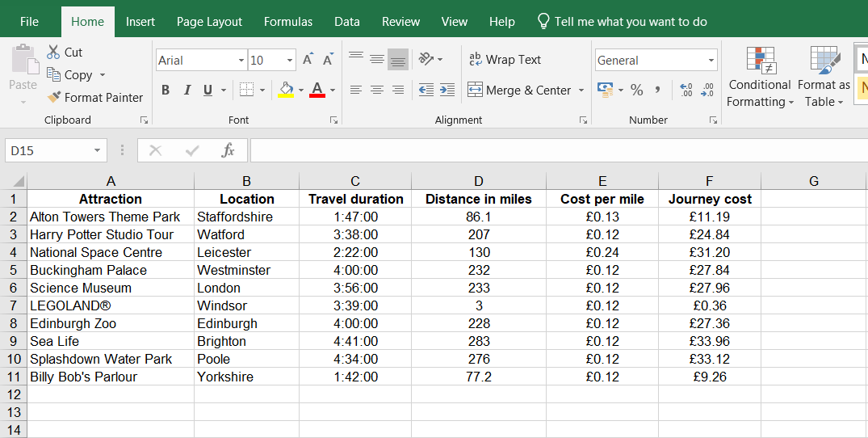This screenshot has width=868, height=438.
Task: Open Fill Color dropdown arrow
Action: click(x=301, y=90)
